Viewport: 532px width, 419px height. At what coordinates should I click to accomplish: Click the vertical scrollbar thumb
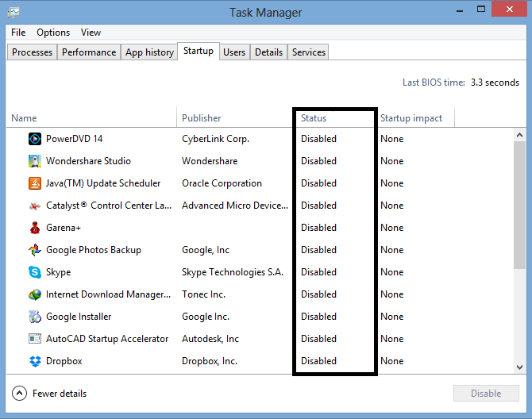(x=519, y=206)
